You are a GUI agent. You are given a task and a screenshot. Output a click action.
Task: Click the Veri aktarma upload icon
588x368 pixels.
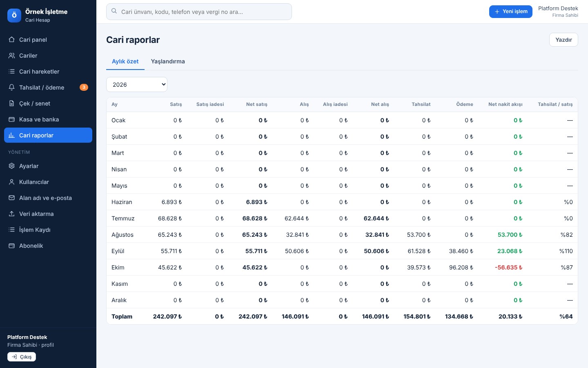(x=12, y=214)
